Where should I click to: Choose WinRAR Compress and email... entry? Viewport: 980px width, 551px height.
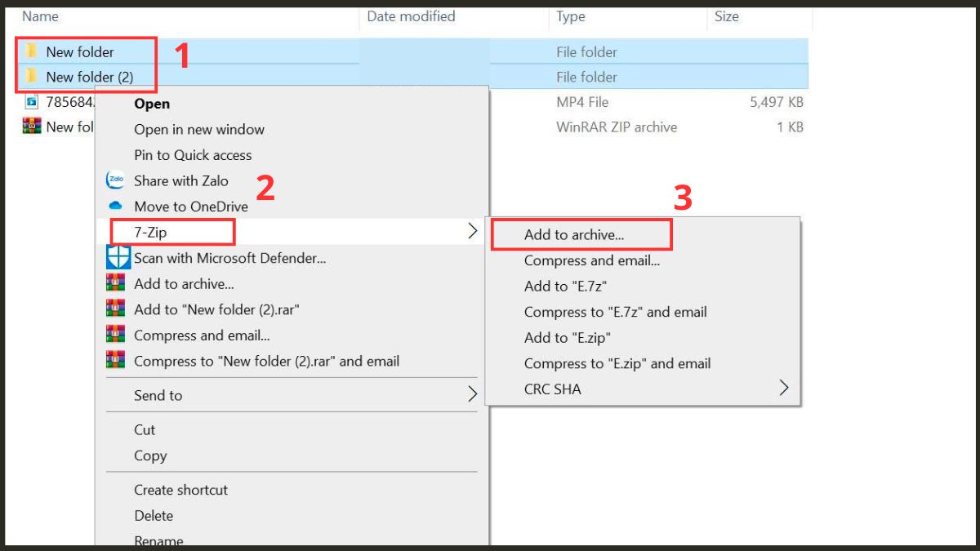202,335
